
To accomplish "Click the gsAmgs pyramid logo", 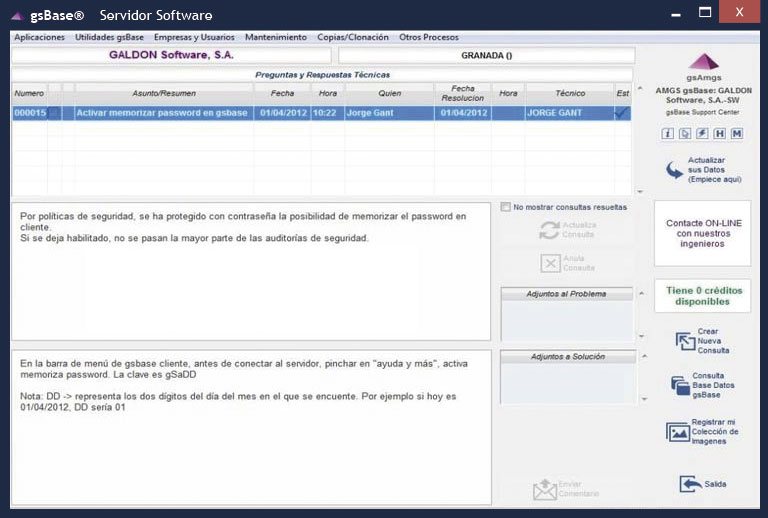I will coord(703,62).
